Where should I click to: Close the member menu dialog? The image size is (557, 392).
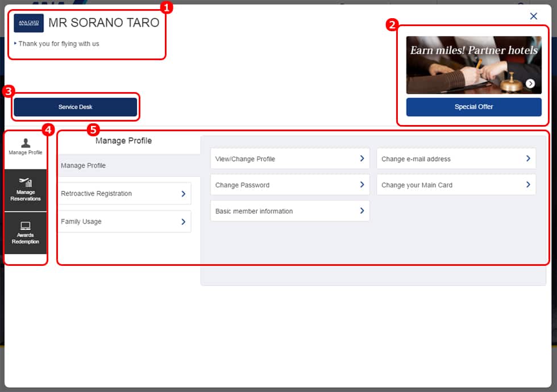533,16
